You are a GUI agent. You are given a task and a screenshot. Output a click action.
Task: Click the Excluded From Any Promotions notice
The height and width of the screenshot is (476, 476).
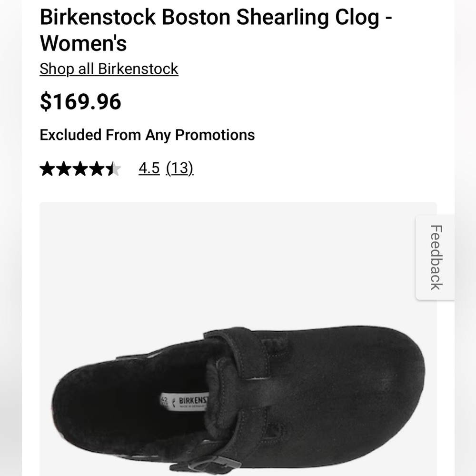point(148,135)
